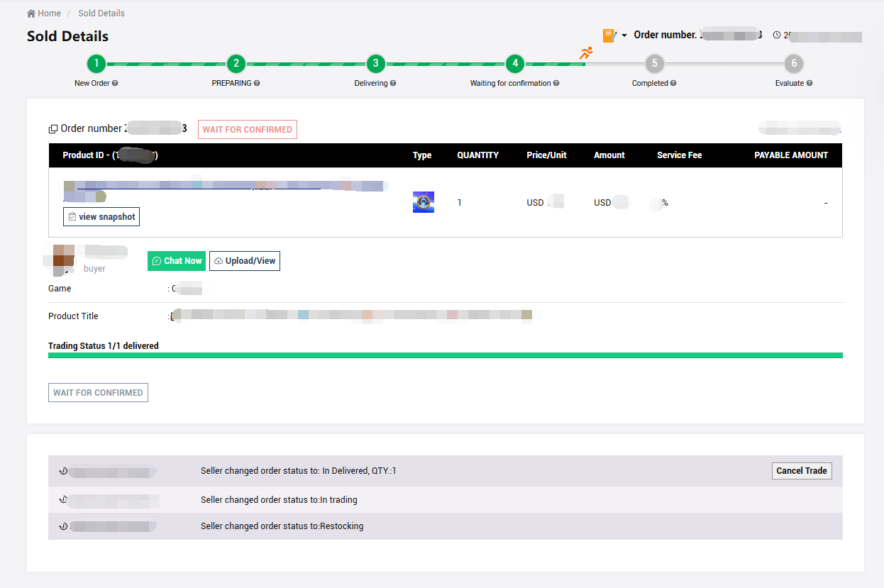Click the help icon next to PREPARING
This screenshot has width=884, height=588.
click(x=257, y=83)
